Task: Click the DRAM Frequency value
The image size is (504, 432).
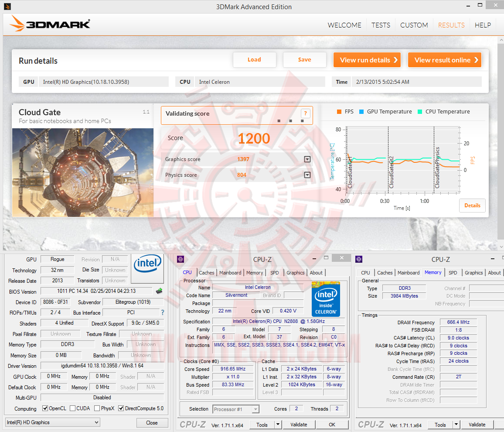Action: 458,322
